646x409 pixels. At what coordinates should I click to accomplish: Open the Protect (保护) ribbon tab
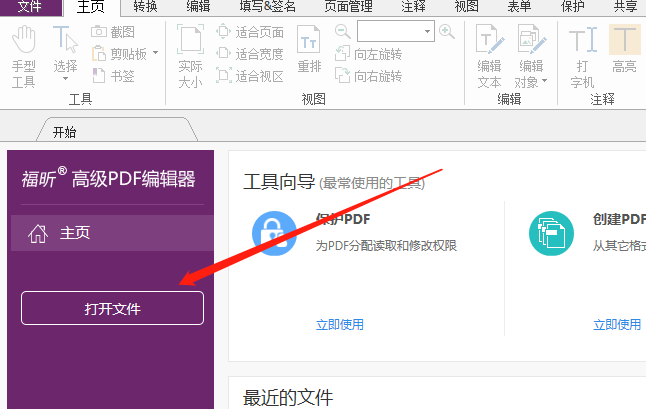pyautogui.click(x=573, y=7)
